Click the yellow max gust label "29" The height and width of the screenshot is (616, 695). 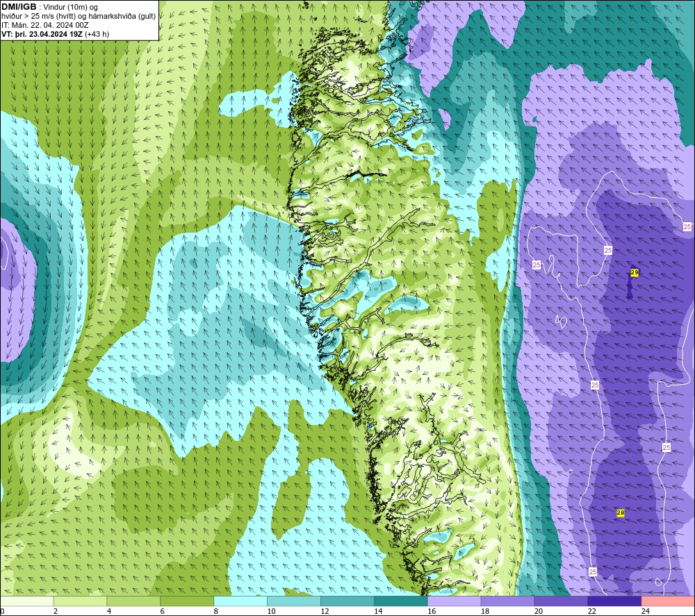coord(635,273)
